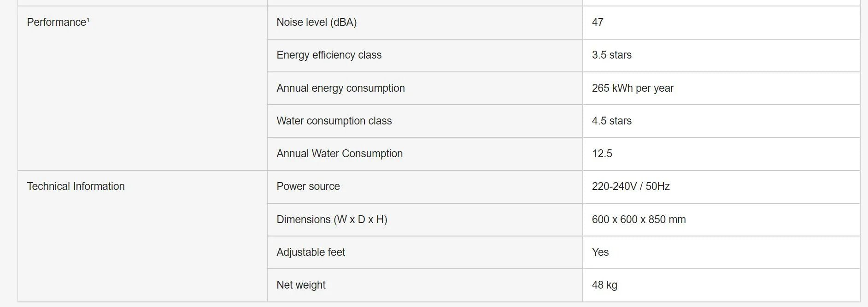Click the Adjustable feet label

click(x=311, y=252)
